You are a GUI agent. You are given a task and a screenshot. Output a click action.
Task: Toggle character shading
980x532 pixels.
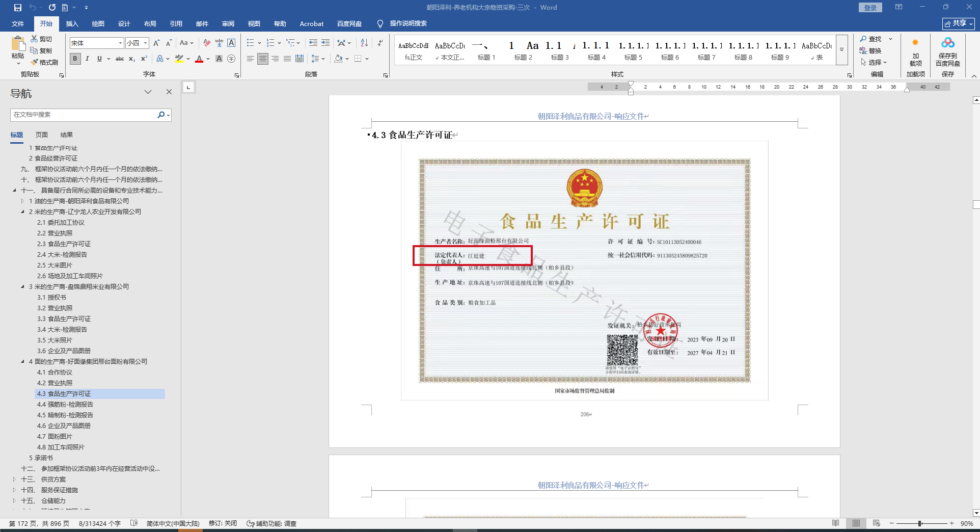click(219, 59)
